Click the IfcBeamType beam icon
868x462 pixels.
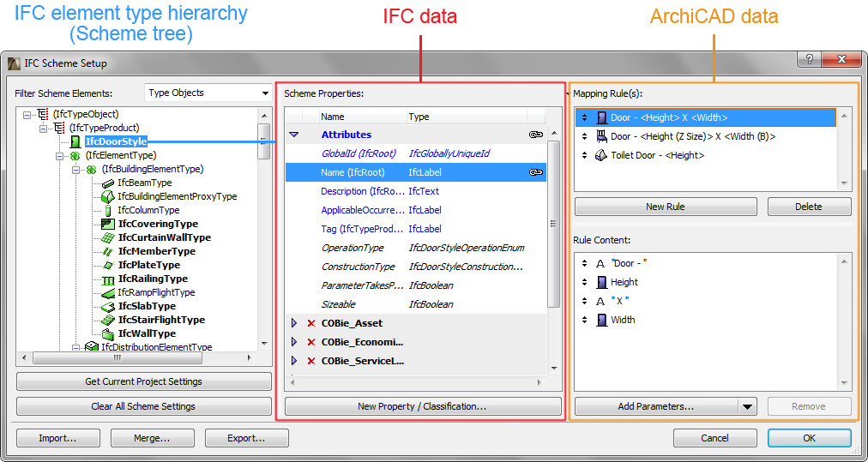[108, 183]
